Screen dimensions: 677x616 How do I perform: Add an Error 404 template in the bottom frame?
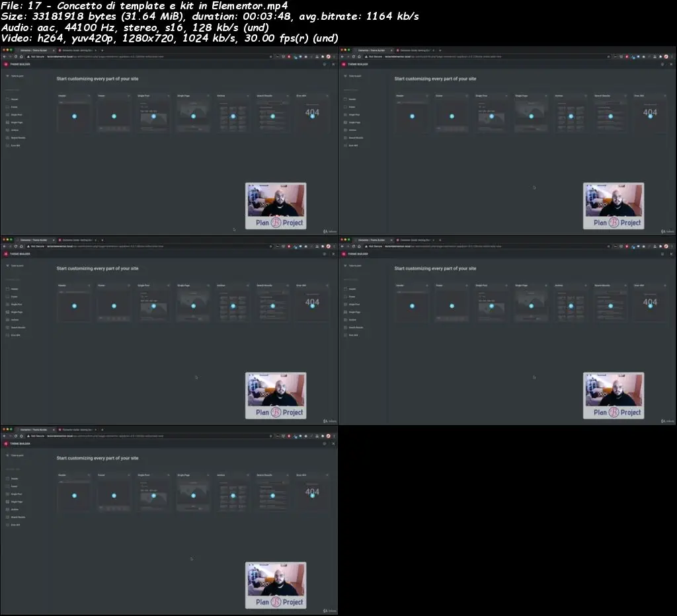pos(313,496)
